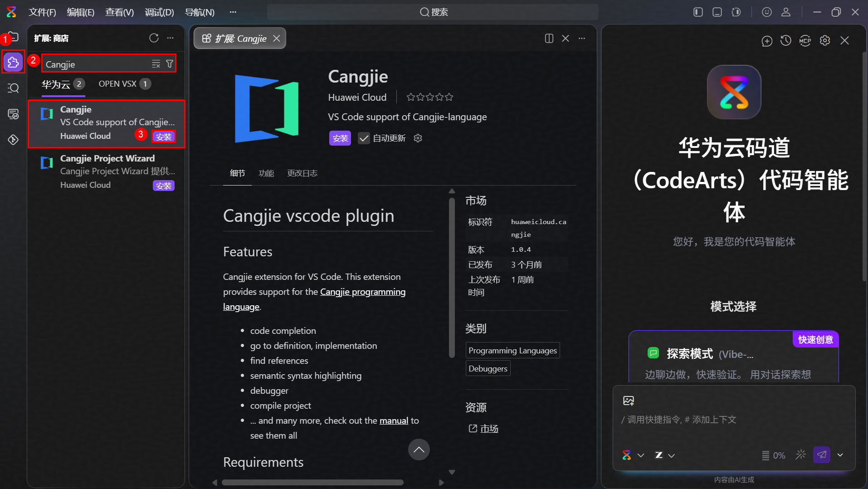The width and height of the screenshot is (868, 489).
Task: Click the Huawei Cloud publisher name in details
Action: 357,97
